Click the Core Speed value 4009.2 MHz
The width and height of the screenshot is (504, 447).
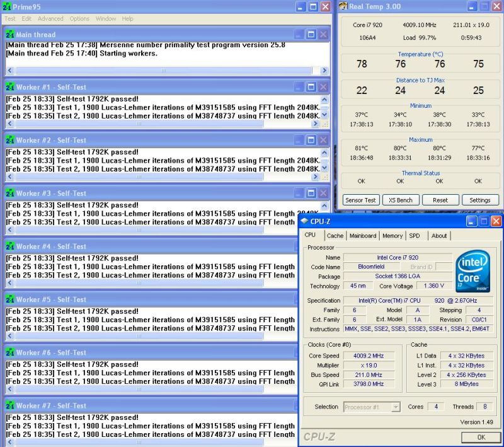pos(369,356)
